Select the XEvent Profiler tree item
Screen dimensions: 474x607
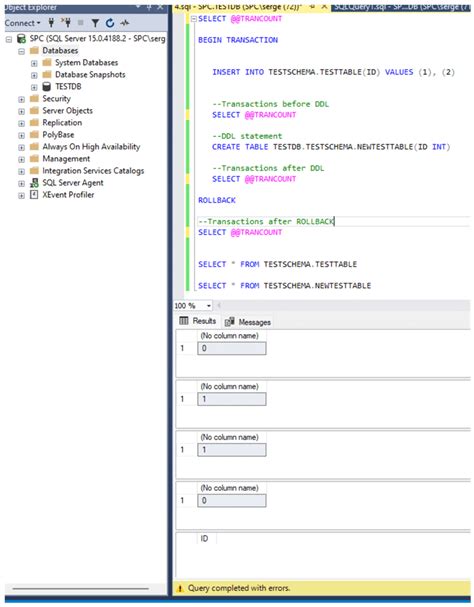pyautogui.click(x=68, y=195)
